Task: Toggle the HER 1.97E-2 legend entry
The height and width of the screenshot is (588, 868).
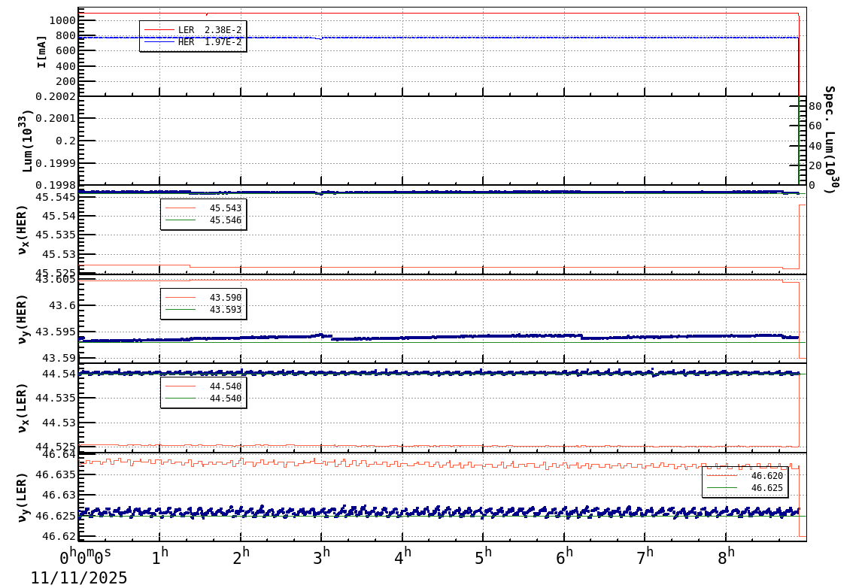Action: 209,42
